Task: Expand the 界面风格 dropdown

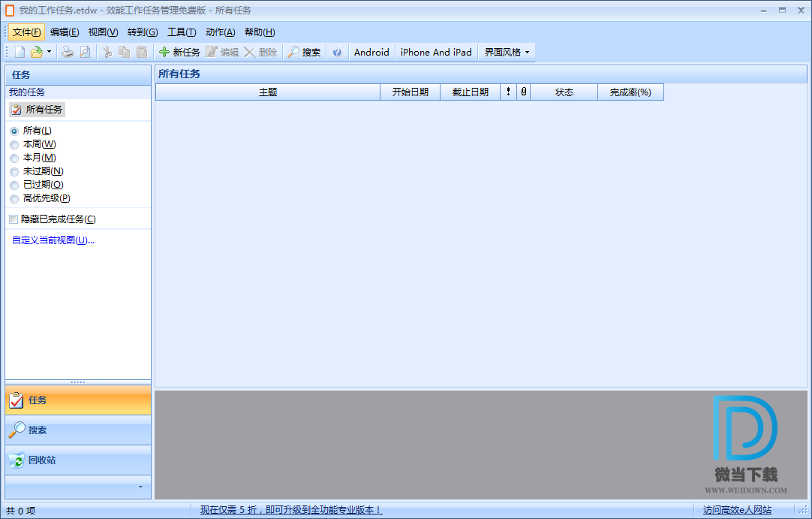Action: (507, 52)
